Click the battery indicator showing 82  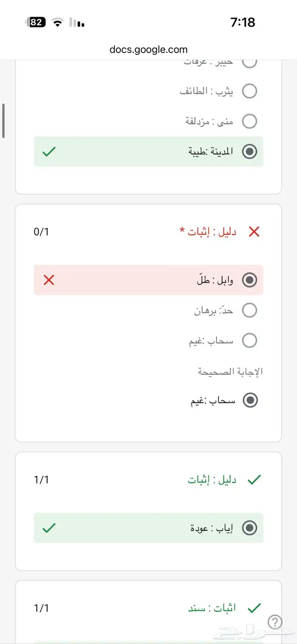point(35,22)
